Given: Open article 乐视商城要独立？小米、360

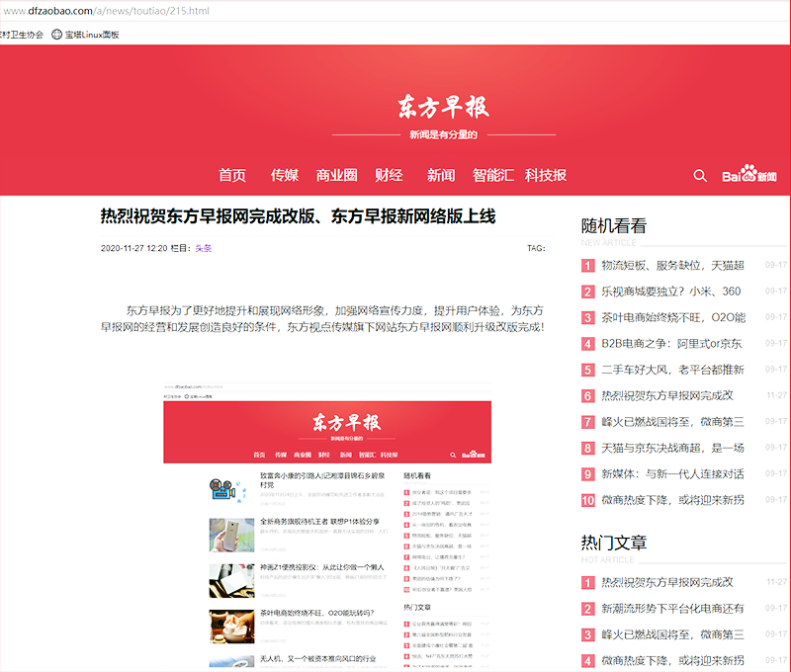Looking at the screenshot, I should (x=670, y=292).
